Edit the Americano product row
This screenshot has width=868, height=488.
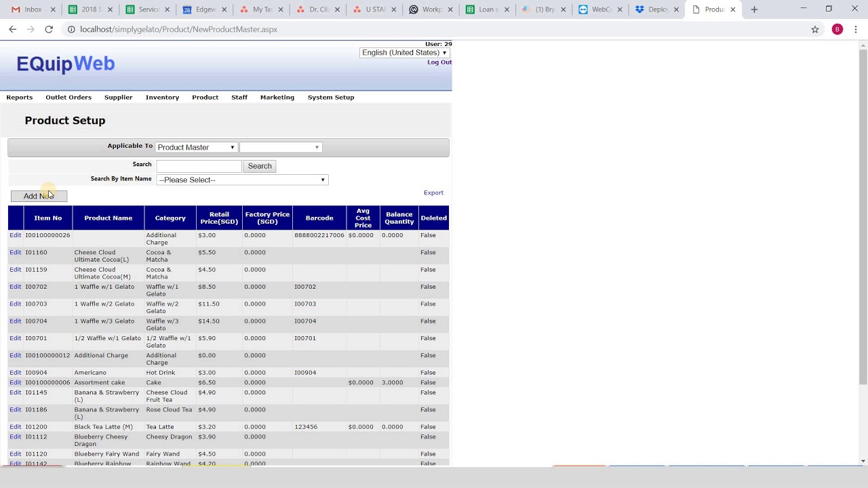(15, 373)
